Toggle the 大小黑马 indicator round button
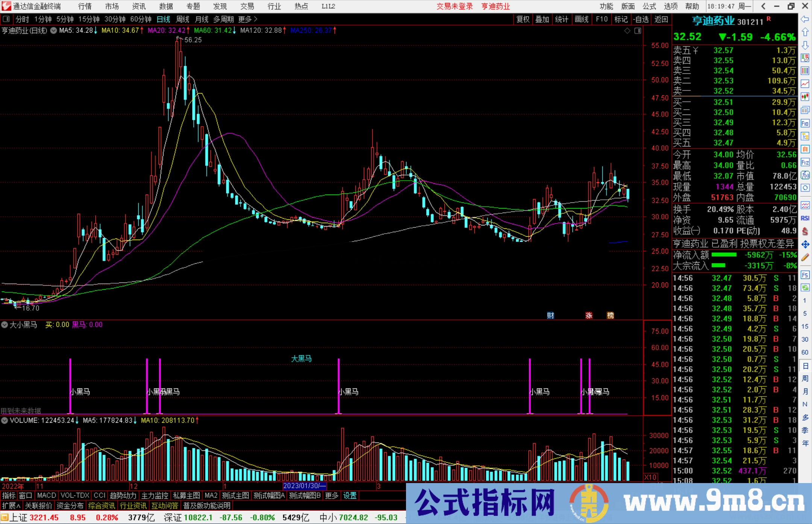812x524 pixels. point(5,325)
